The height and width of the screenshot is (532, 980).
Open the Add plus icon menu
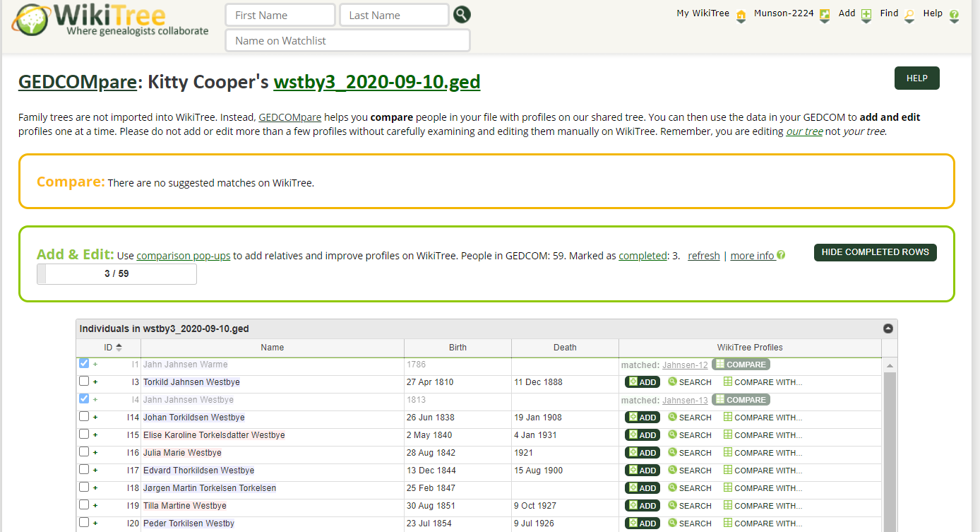point(866,16)
